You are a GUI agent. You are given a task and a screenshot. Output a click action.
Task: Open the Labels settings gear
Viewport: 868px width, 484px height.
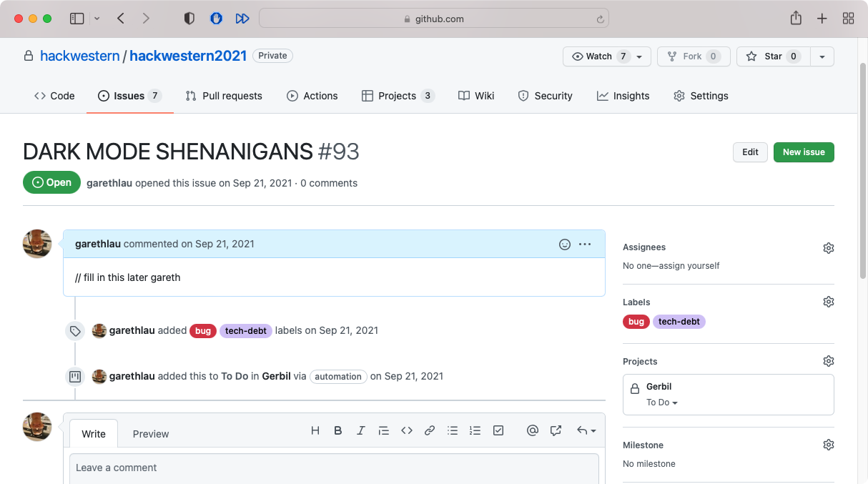coord(828,302)
